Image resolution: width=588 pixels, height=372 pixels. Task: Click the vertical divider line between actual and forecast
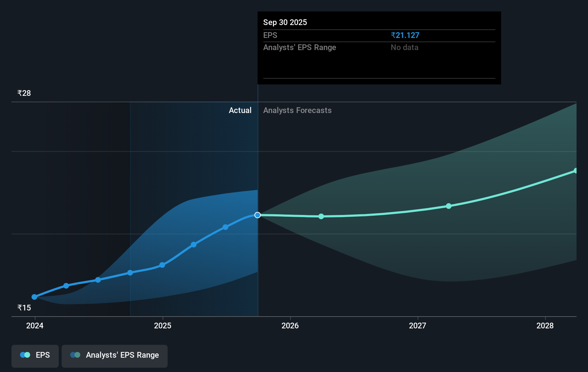click(x=257, y=161)
